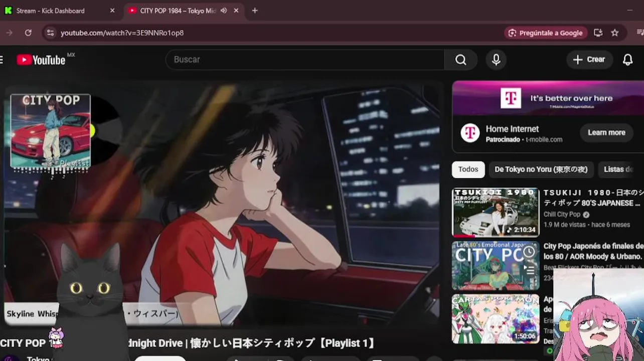Click the CITY POP playlist cover overlay
Screen dimensions: 644x361
[x=51, y=131]
